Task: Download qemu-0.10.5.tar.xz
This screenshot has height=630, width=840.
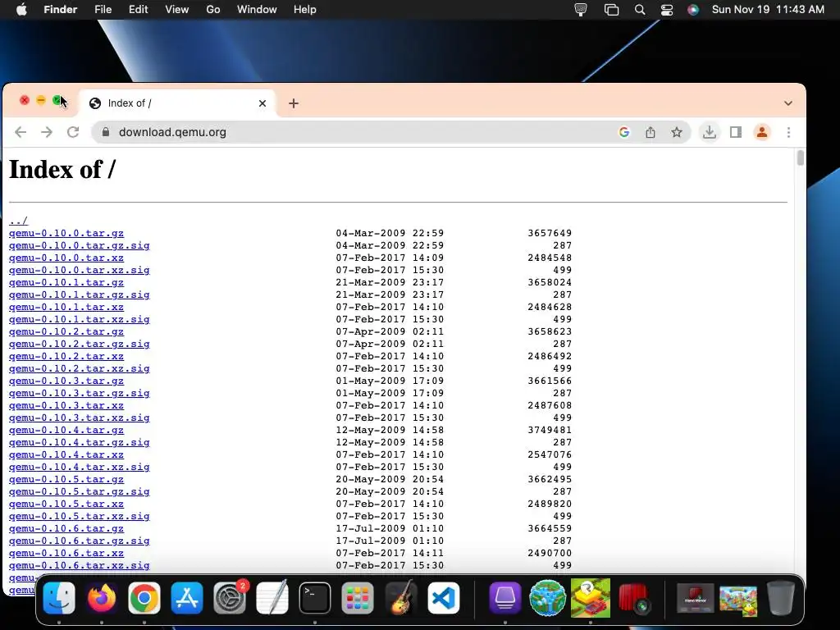Action: [x=66, y=504]
